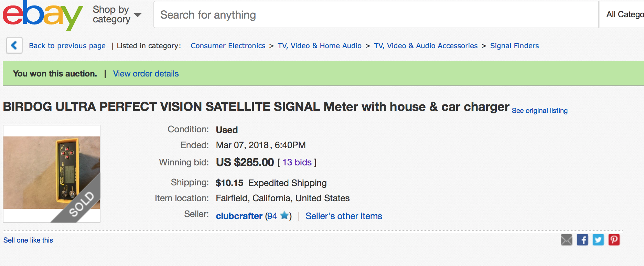The image size is (644, 266).
Task: Click the eBay logo
Action: [x=43, y=15]
